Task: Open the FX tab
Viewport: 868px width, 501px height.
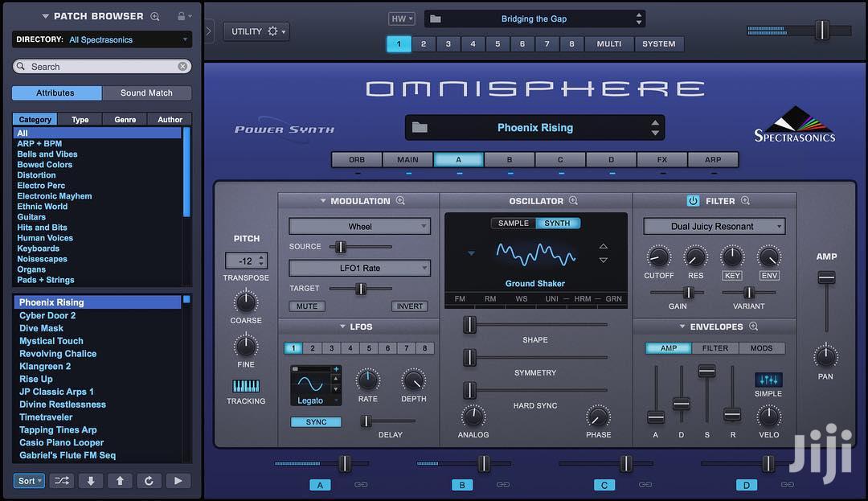Action: pyautogui.click(x=662, y=159)
